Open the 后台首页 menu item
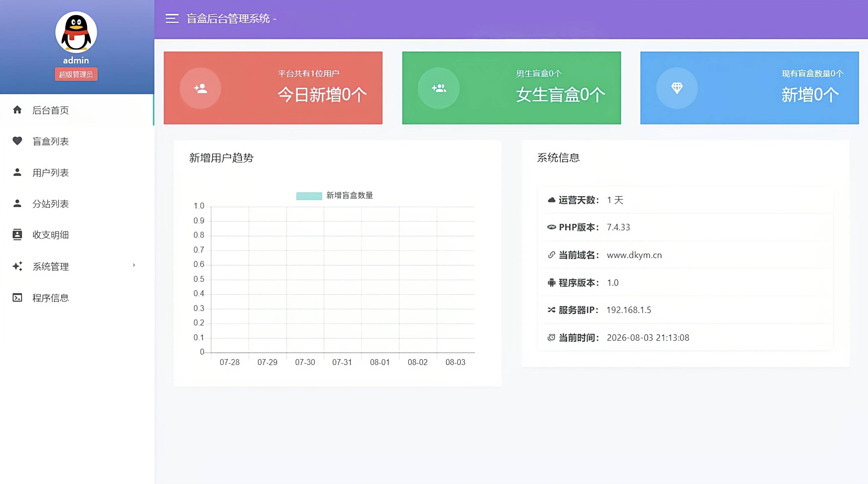Image resolution: width=868 pixels, height=484 pixels. 77,110
